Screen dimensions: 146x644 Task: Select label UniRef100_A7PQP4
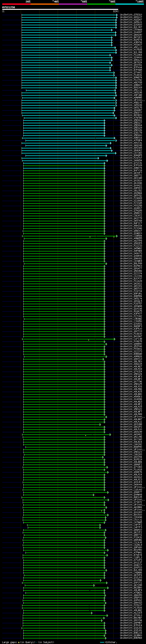coord(131,140)
